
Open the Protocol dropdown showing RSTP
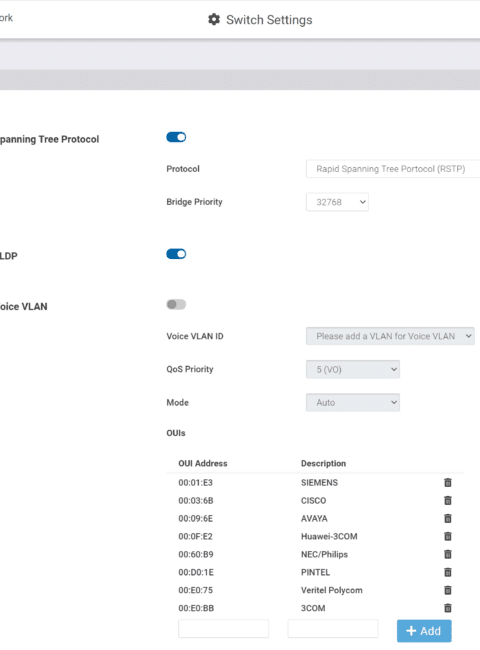(393, 169)
